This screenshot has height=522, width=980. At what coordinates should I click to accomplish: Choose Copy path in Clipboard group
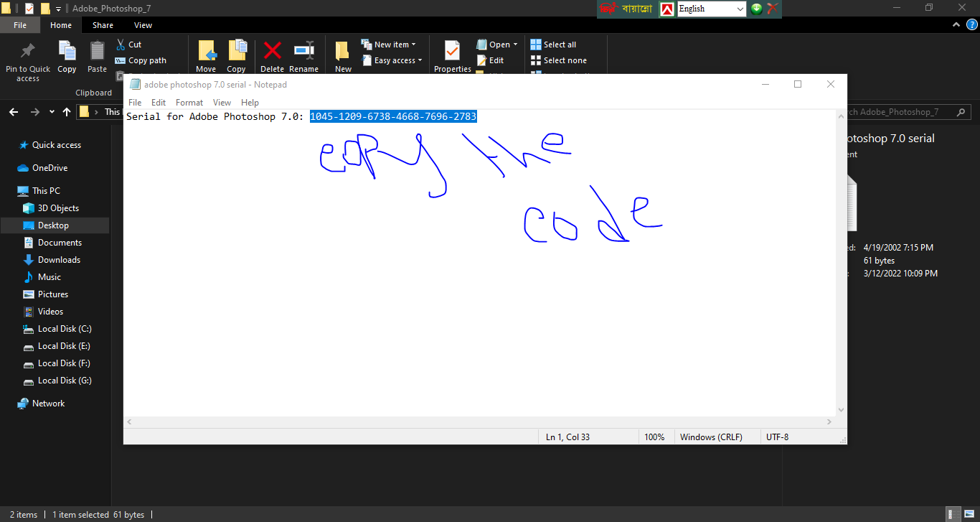tap(141, 60)
